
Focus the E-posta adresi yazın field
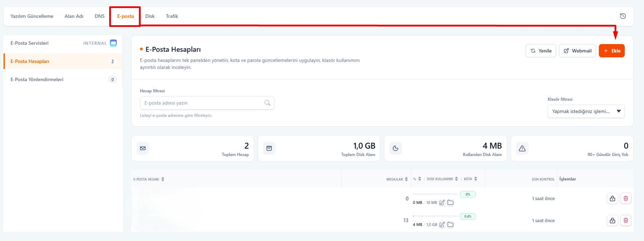[x=203, y=103]
